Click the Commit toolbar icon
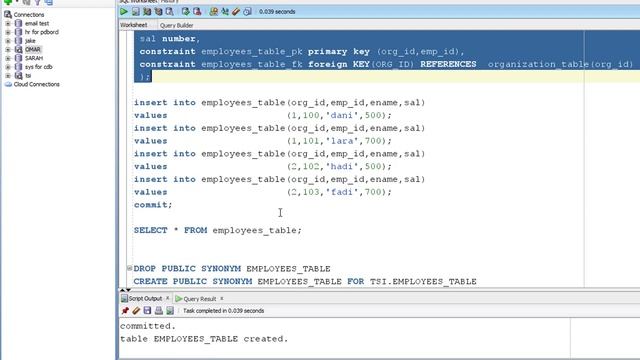The height and width of the screenshot is (360, 640). pos(186,12)
